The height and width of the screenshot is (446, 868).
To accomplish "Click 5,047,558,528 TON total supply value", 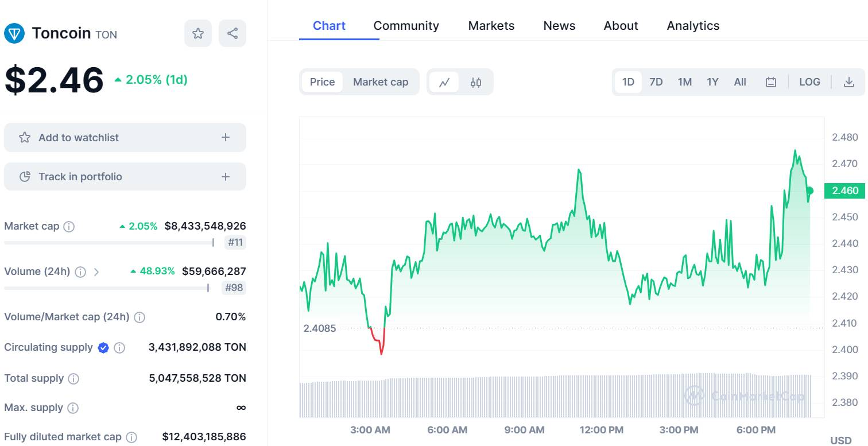I will [x=197, y=378].
